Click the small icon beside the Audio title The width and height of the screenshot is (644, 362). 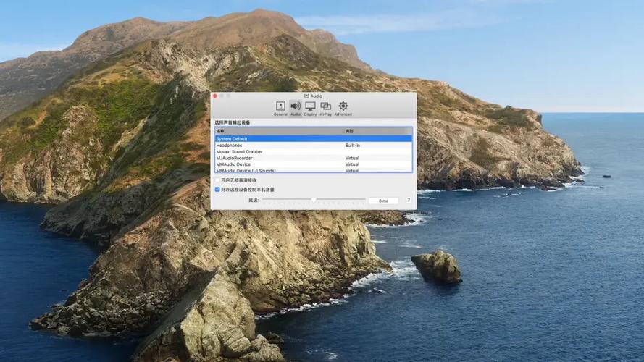(306, 96)
